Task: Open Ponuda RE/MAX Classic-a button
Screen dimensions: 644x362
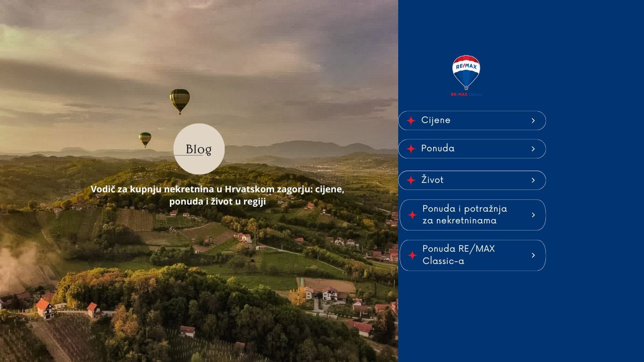Action: (473, 255)
